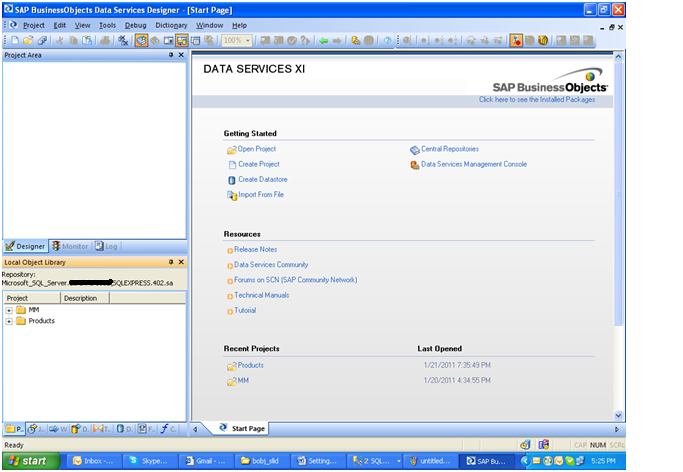Select the Work flows tab with arrow icon
683x472 pixels.
point(58,429)
